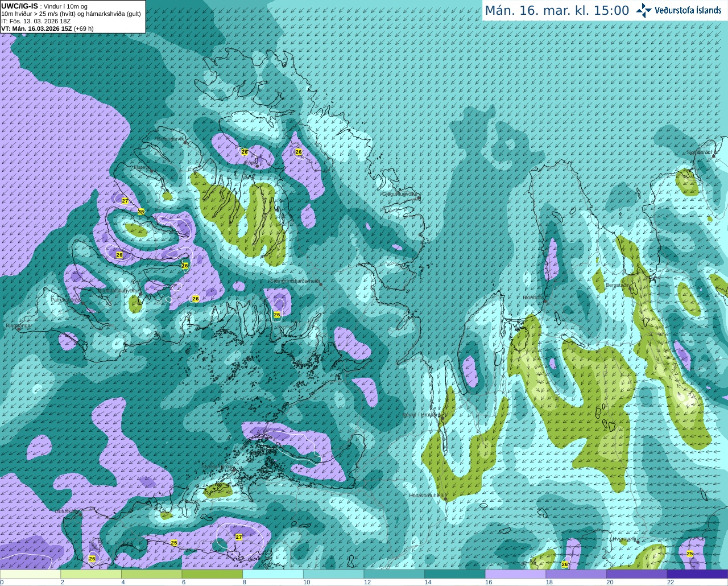Click the Flateyri station label

[x=142, y=167]
